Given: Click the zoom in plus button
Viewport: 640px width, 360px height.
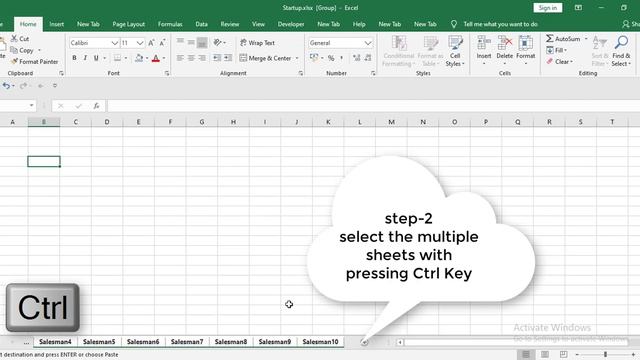Looking at the screenshot, I should [633, 354].
